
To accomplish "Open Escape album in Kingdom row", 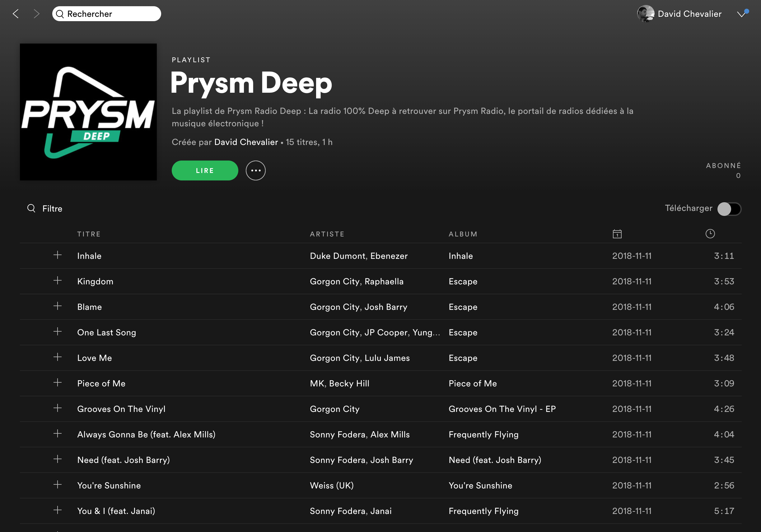I will click(463, 282).
